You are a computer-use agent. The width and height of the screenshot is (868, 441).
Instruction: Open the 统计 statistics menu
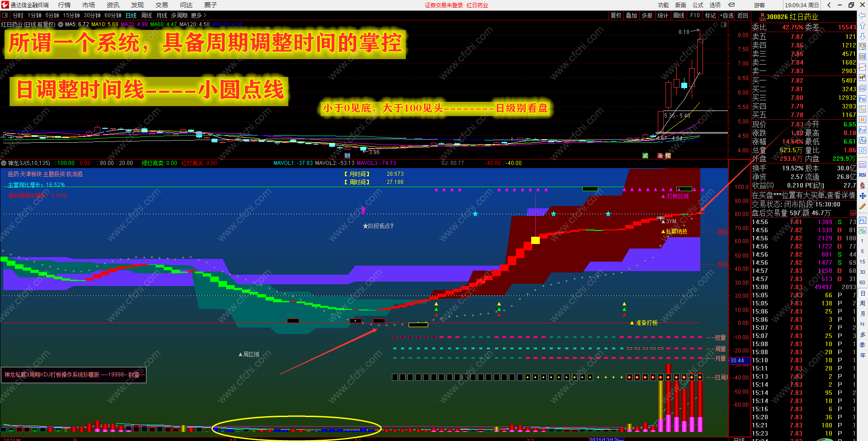click(x=663, y=15)
